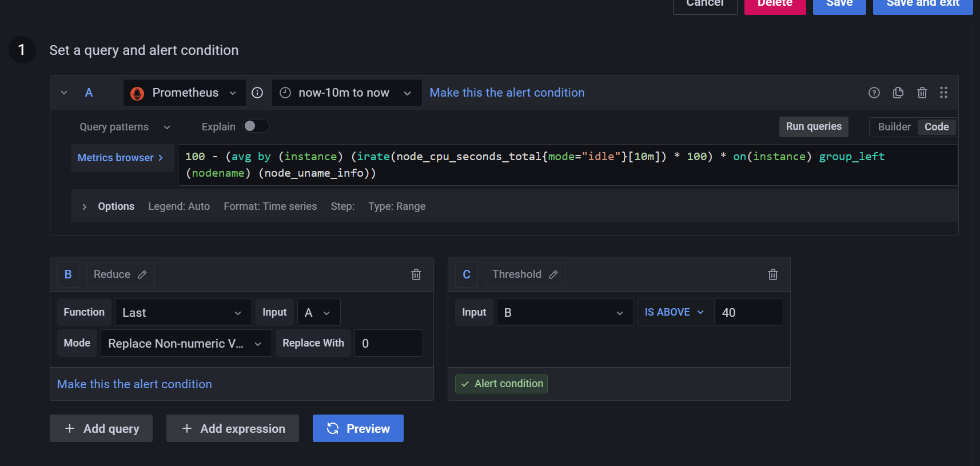The height and width of the screenshot is (466, 980).
Task: Click Type: Range option text
Action: (x=397, y=206)
